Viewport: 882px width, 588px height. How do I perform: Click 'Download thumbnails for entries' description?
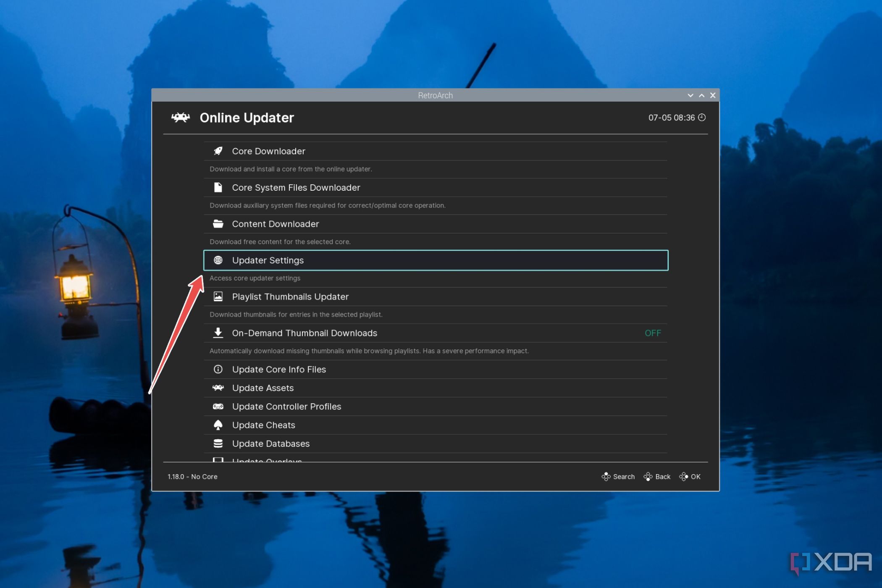pos(296,314)
